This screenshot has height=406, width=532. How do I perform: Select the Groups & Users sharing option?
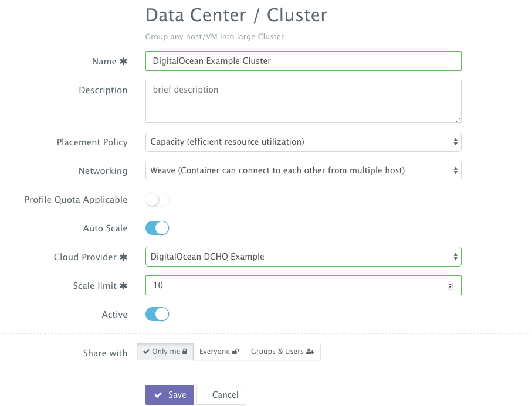[283, 351]
